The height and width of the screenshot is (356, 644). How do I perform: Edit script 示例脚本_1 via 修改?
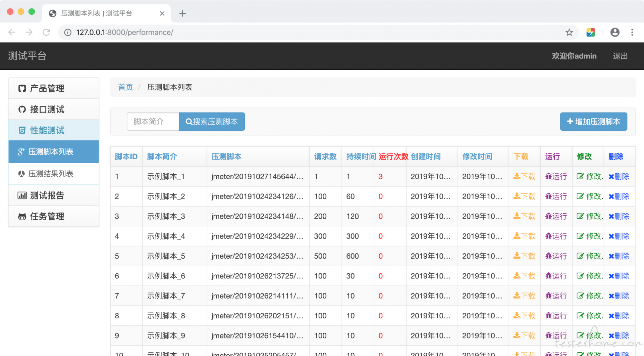[x=590, y=177]
